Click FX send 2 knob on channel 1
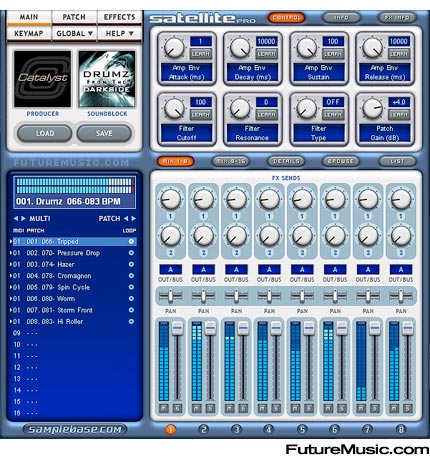The width and height of the screenshot is (430, 465). pyautogui.click(x=170, y=235)
